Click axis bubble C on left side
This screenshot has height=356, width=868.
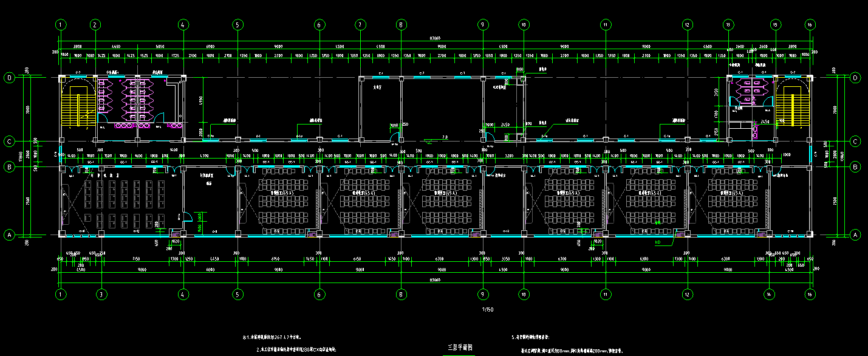coord(9,142)
